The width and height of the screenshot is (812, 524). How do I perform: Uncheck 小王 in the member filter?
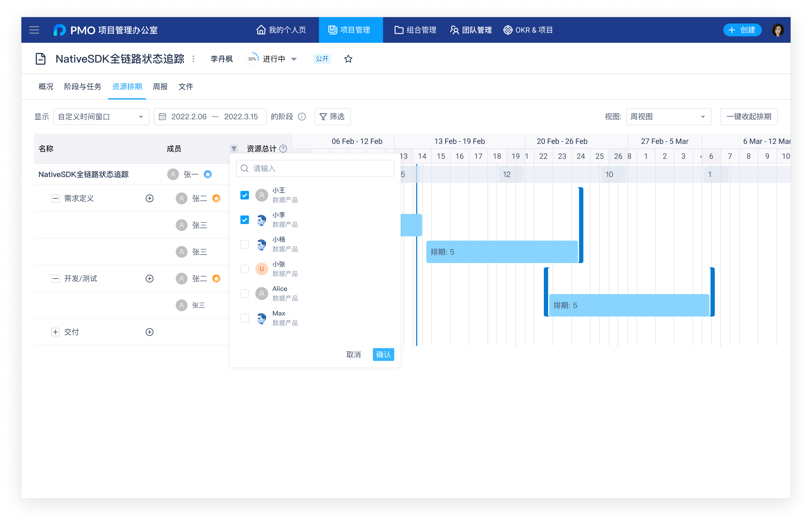click(244, 195)
